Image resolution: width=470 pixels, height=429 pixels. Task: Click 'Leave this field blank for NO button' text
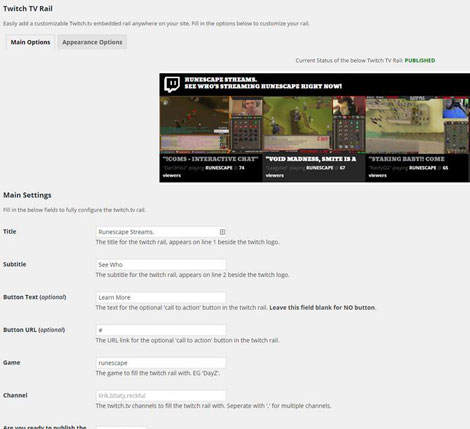pos(322,307)
